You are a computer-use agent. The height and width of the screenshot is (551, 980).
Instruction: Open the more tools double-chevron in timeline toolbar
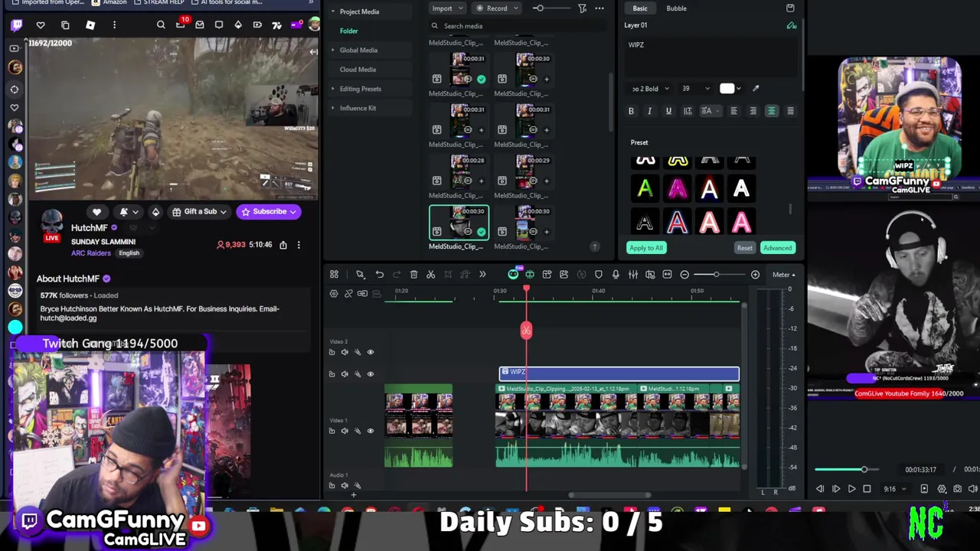pos(482,275)
